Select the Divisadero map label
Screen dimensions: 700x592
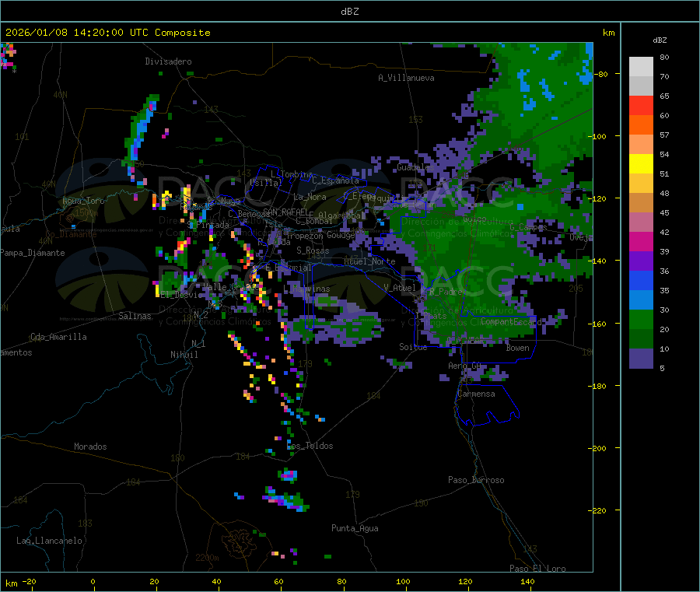pyautogui.click(x=168, y=61)
